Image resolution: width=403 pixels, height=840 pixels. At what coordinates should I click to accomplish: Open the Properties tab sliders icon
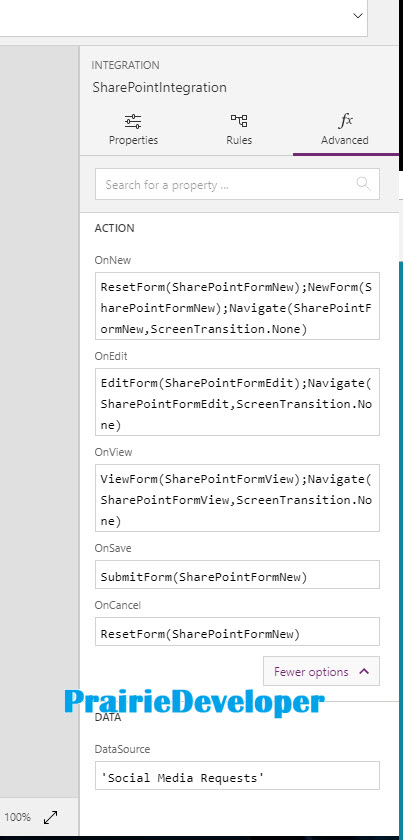coord(133,121)
